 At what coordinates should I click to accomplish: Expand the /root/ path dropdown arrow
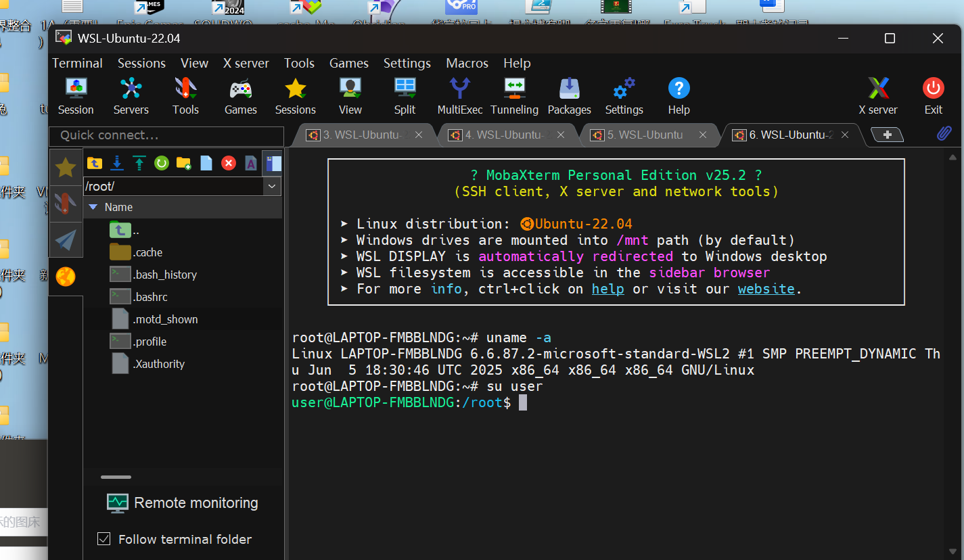[x=272, y=186]
